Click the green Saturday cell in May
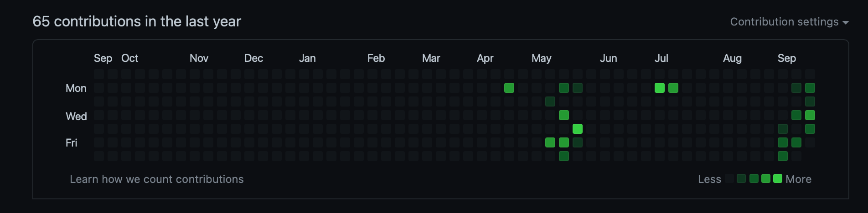868x213 pixels. [x=564, y=156]
